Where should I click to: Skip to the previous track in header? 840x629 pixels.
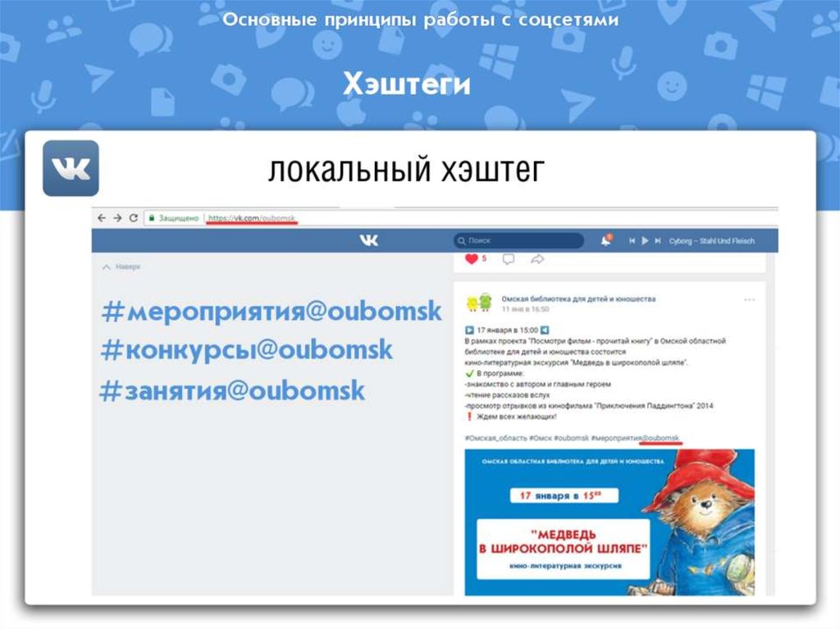632,241
